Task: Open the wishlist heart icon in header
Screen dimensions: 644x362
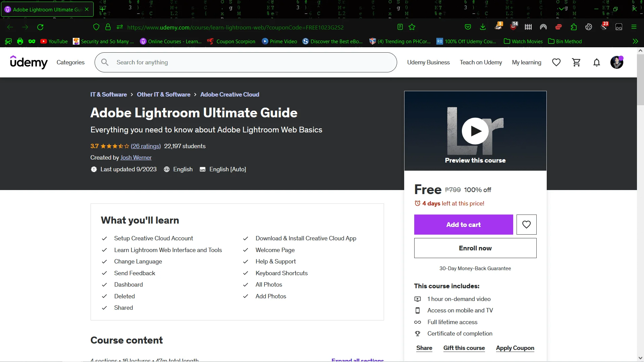Action: pos(556,62)
